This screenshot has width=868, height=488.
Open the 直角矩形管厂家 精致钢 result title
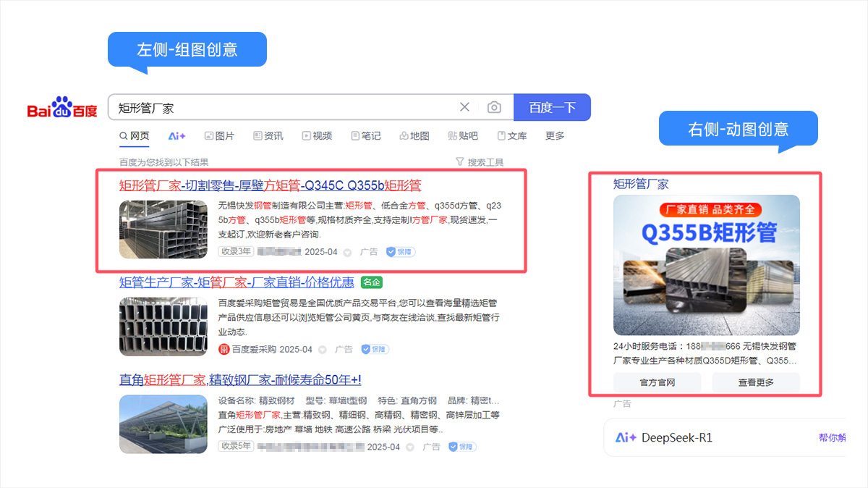point(240,380)
